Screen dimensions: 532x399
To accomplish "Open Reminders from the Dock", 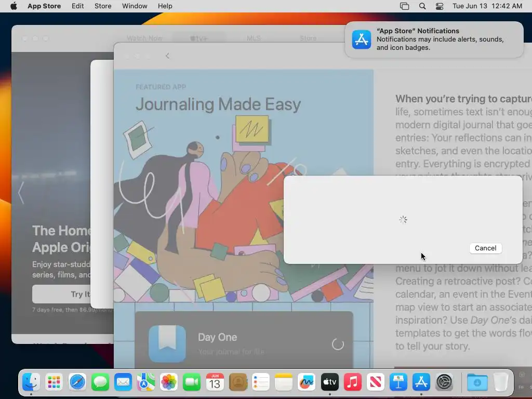I will pos(261,382).
